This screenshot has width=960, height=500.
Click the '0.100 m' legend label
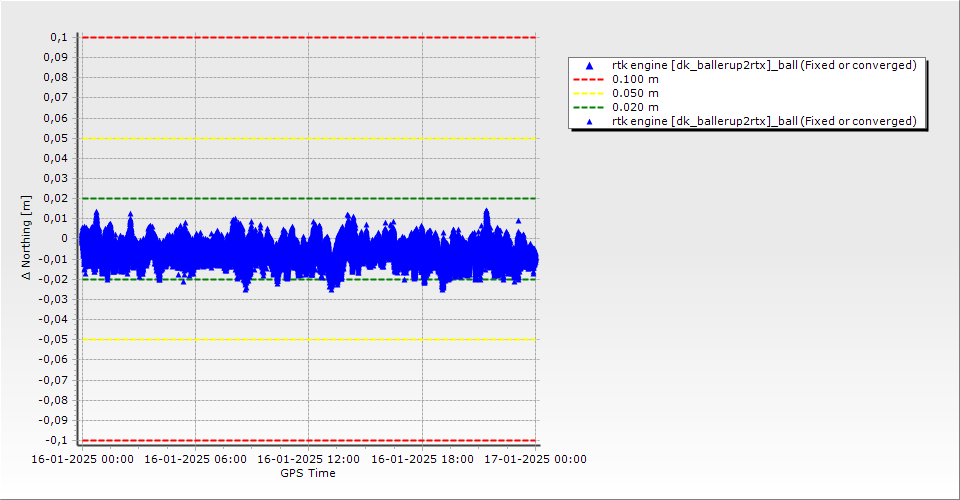click(636, 80)
